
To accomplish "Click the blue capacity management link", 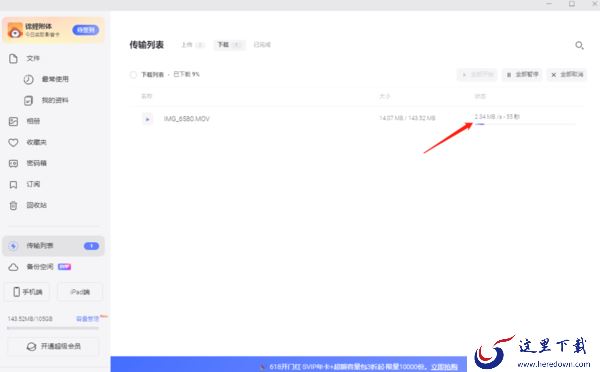I will (87, 318).
